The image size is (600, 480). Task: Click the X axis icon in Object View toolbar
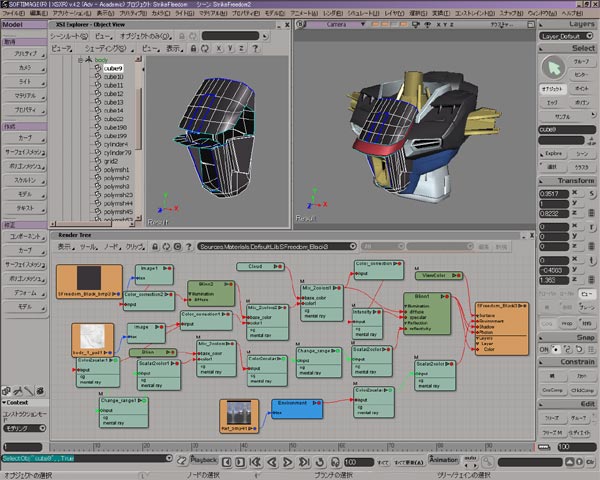pos(218,49)
